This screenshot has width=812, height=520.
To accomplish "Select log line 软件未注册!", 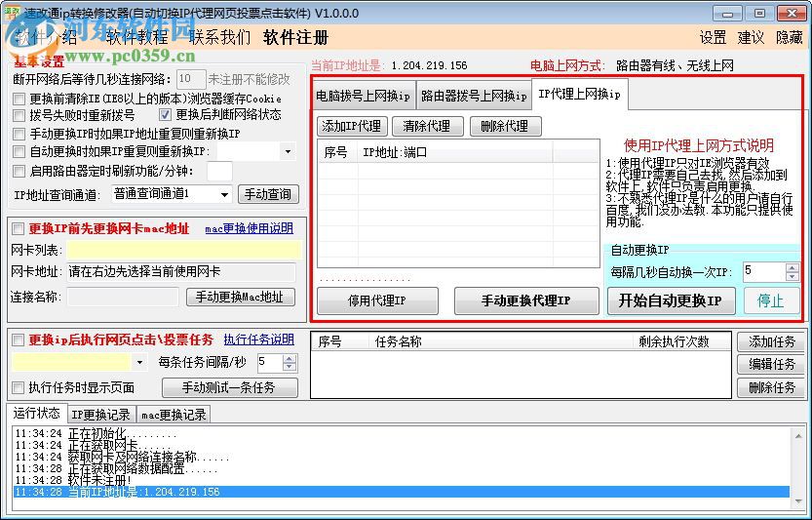I will (x=402, y=480).
